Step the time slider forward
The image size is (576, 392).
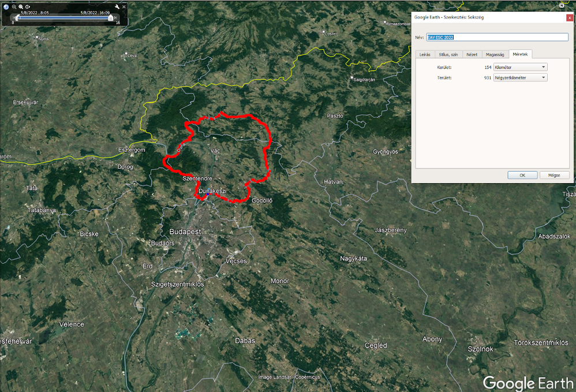[115, 18]
